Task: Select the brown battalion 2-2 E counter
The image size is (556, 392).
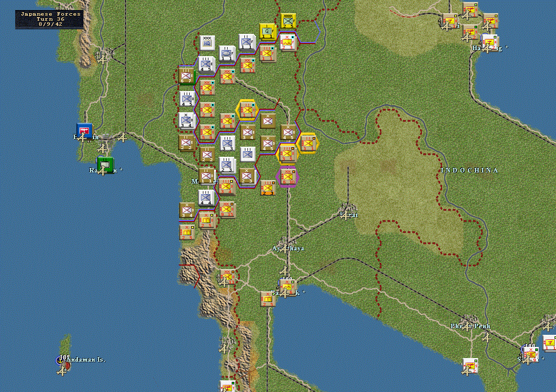Action: [x=187, y=143]
